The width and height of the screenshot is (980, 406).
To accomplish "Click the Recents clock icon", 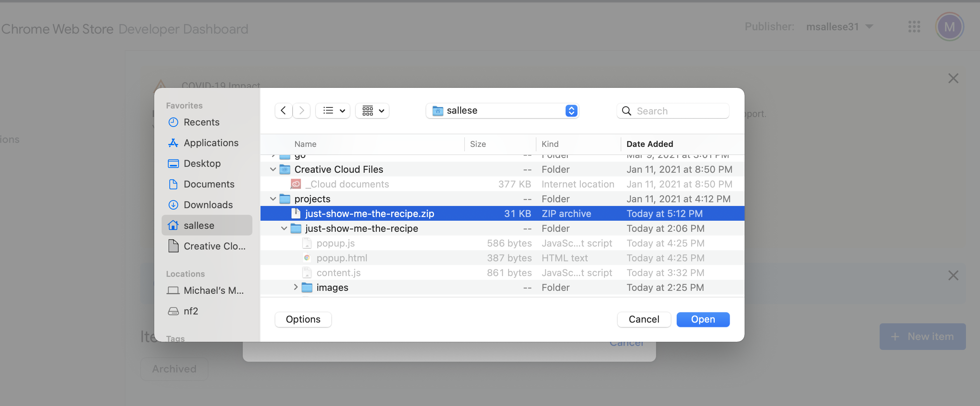I will [x=173, y=122].
